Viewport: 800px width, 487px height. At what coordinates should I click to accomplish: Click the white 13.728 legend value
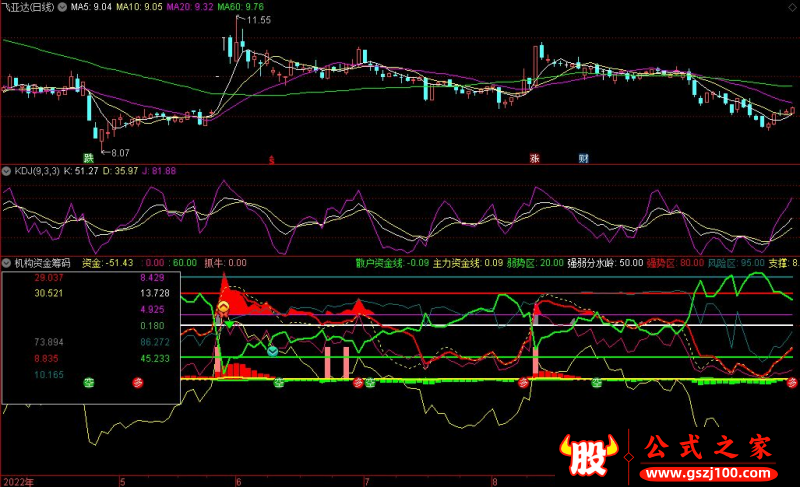155,293
